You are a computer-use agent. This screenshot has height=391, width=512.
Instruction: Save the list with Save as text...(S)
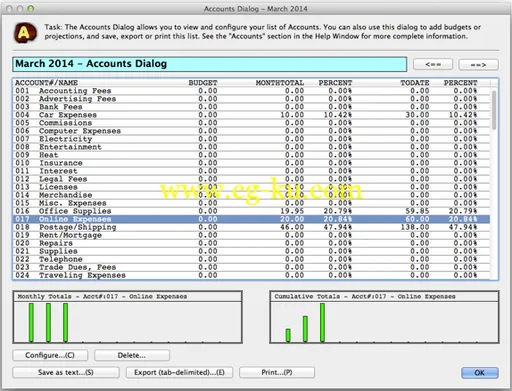tap(66, 372)
